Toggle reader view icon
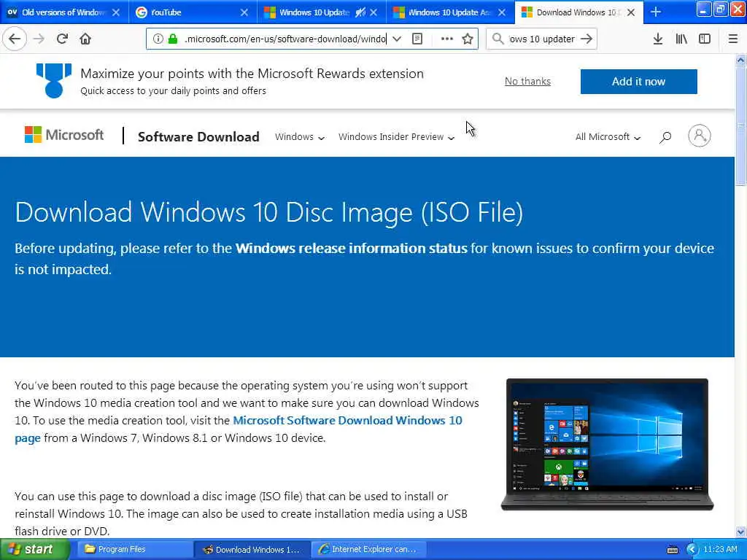Image resolution: width=747 pixels, height=560 pixels. coord(417,39)
